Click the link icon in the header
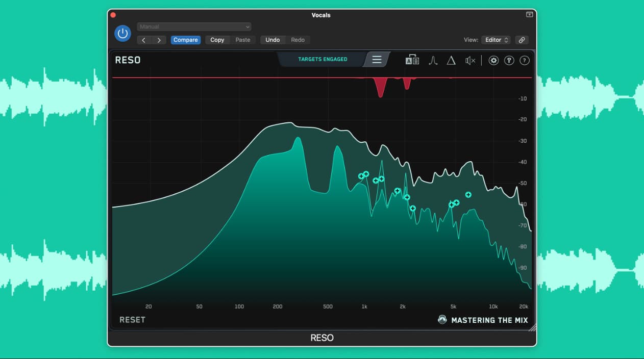This screenshot has height=359, width=644. (522, 40)
